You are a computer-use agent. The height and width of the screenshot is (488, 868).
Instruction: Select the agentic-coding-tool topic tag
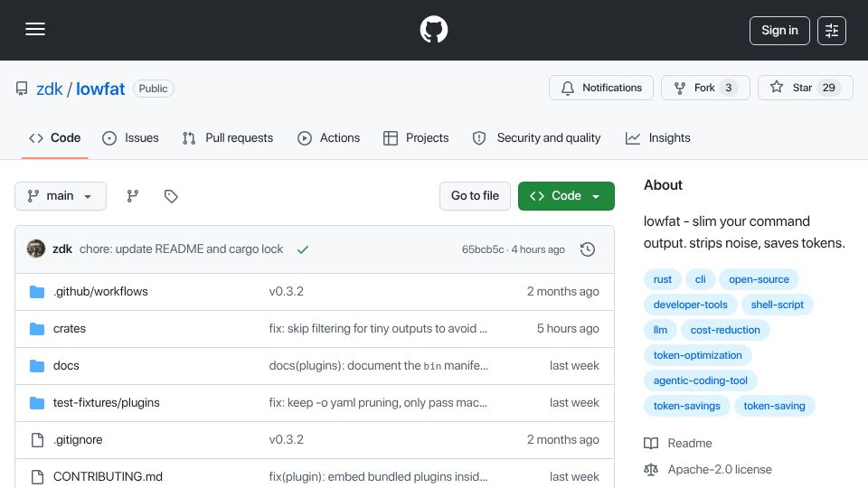coord(700,380)
